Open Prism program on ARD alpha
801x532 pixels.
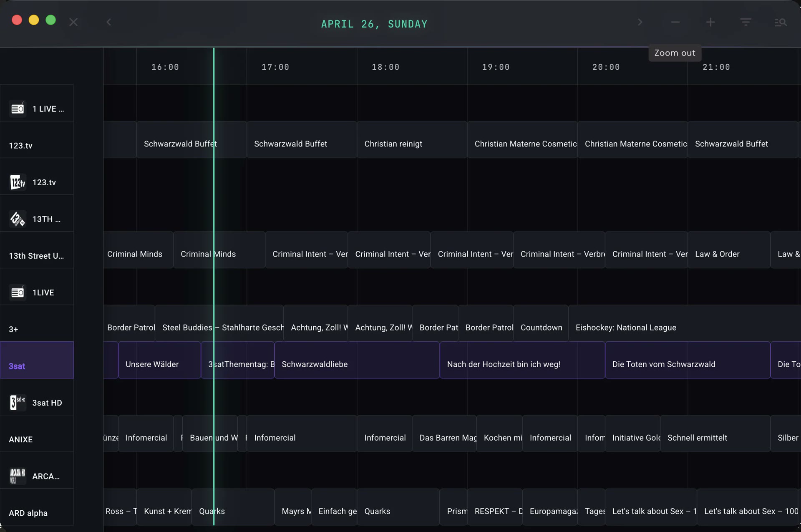tap(453, 507)
